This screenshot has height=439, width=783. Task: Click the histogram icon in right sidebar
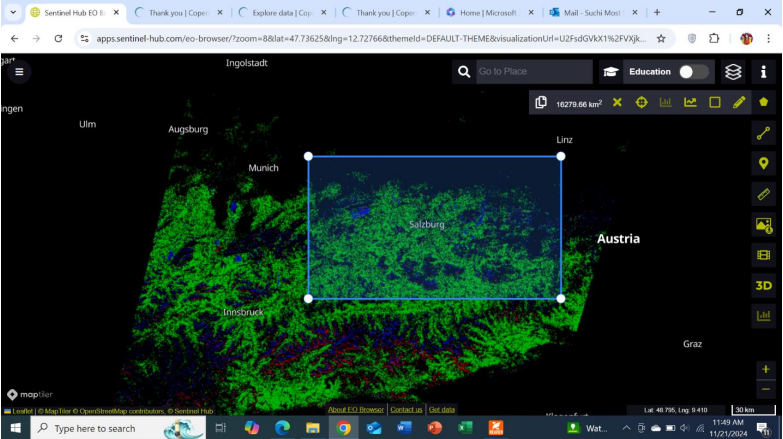764,316
